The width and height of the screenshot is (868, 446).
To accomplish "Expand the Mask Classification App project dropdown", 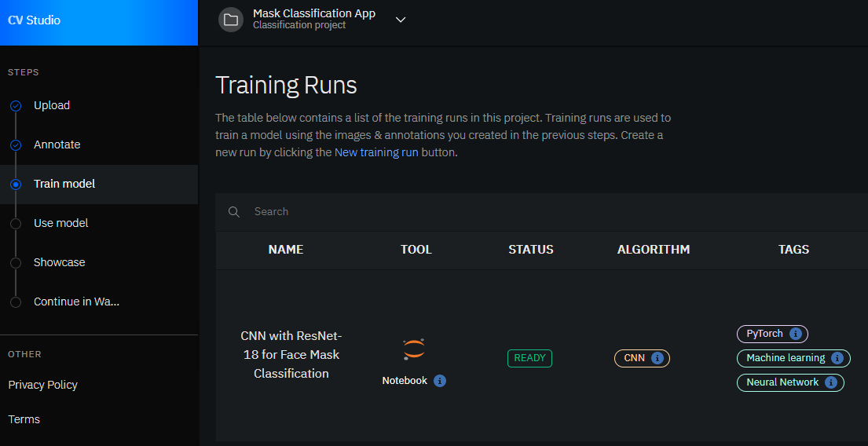I will click(401, 20).
